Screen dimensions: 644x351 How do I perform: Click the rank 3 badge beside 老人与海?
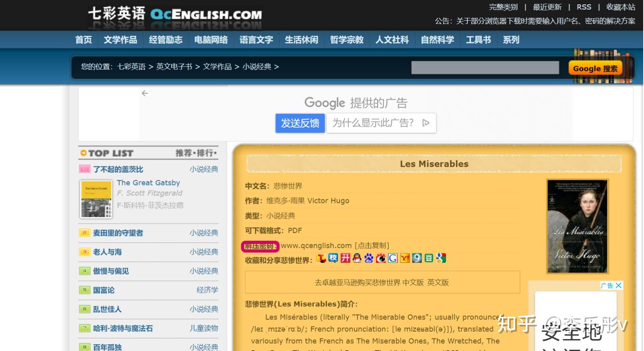click(x=84, y=252)
